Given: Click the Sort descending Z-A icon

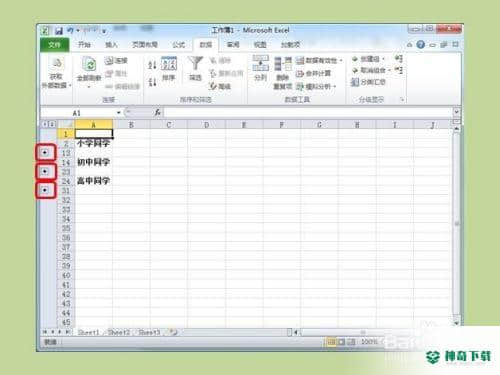Looking at the screenshot, I should (152, 81).
